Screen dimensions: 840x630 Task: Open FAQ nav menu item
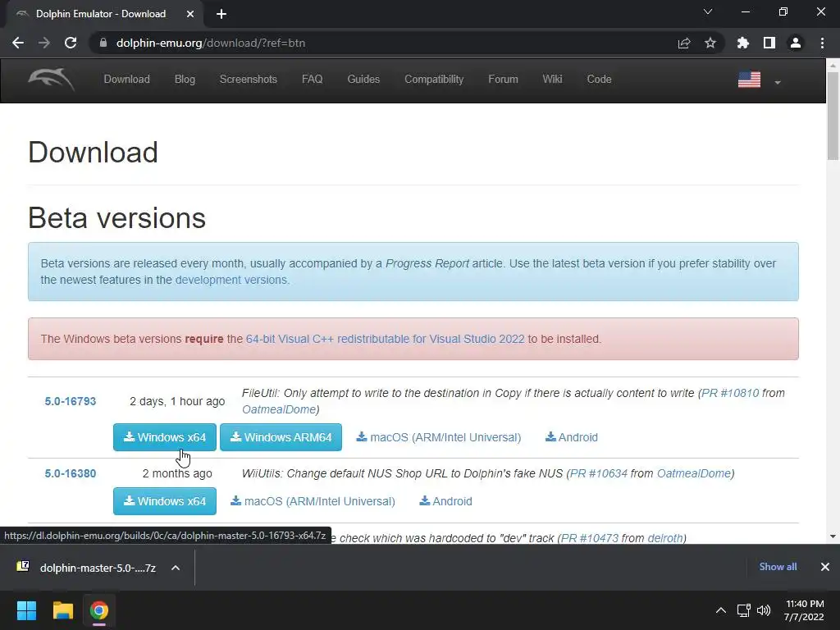(313, 80)
